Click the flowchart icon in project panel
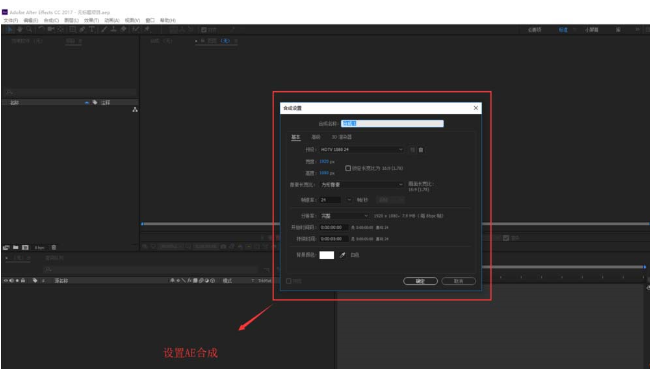The width and height of the screenshot is (650, 369). click(135, 109)
